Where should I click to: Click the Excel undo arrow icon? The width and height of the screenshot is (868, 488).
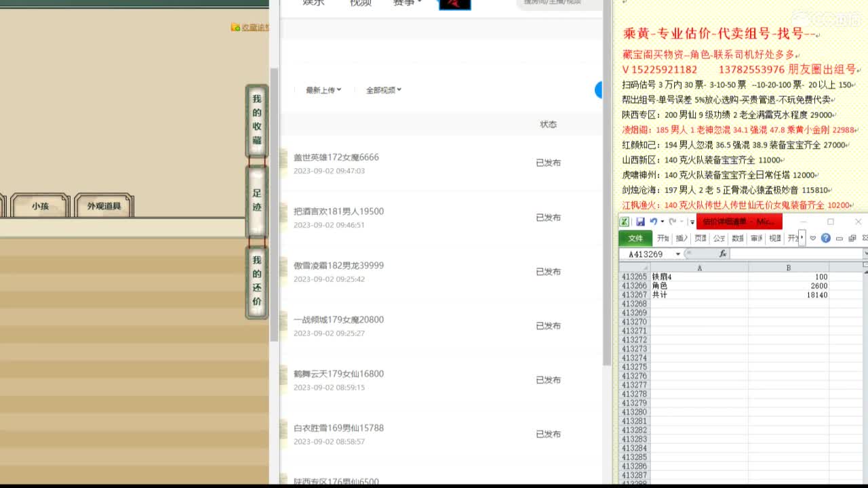[x=653, y=222]
